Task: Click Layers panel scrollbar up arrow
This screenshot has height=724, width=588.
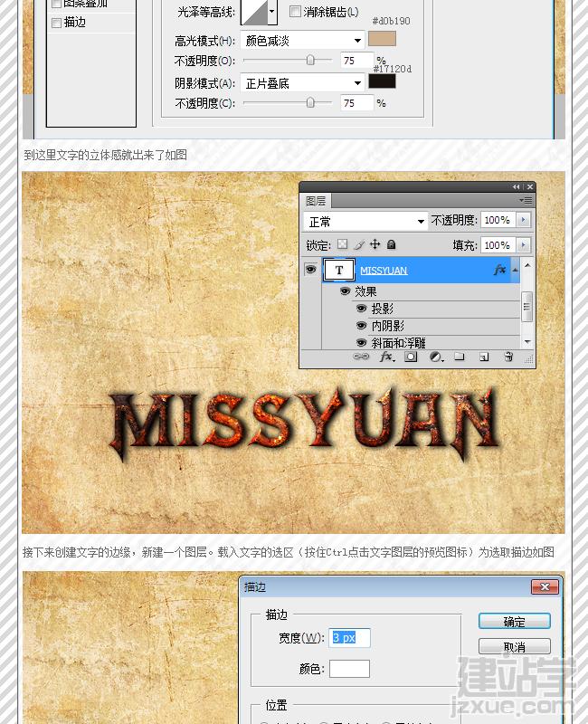Action: point(527,265)
